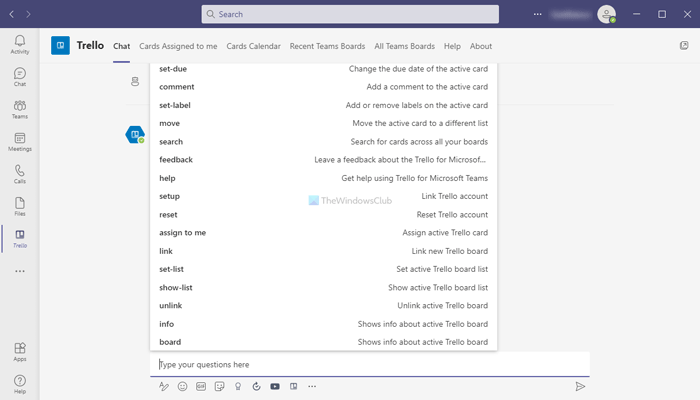This screenshot has height=400, width=700.
Task: Open the Format text options icon
Action: (x=164, y=386)
